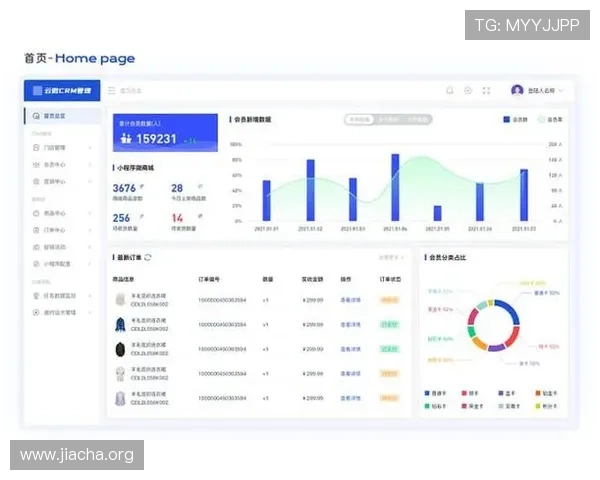Toggle the blue pie legend entry
The image size is (600, 480).
(435, 393)
